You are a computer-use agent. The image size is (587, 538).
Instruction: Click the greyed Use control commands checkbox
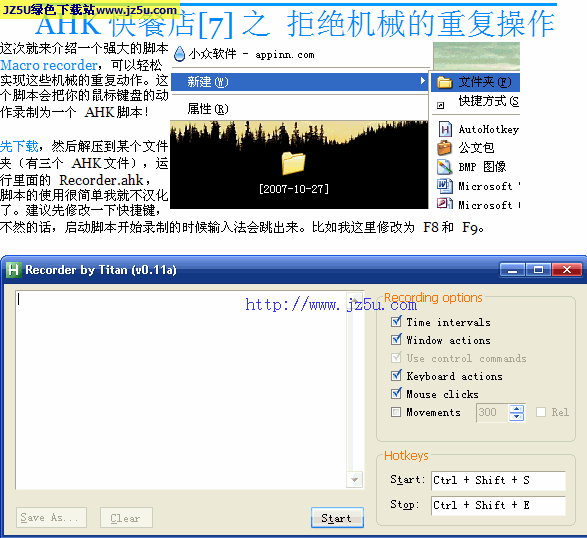(396, 358)
